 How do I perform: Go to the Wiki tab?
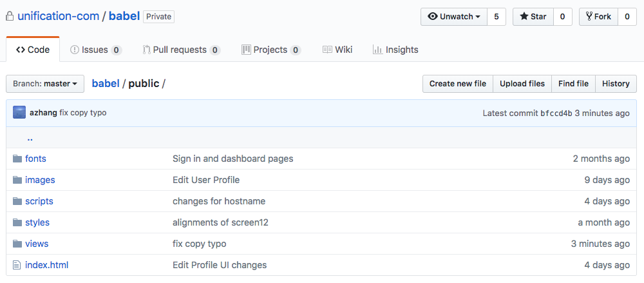[x=337, y=50]
